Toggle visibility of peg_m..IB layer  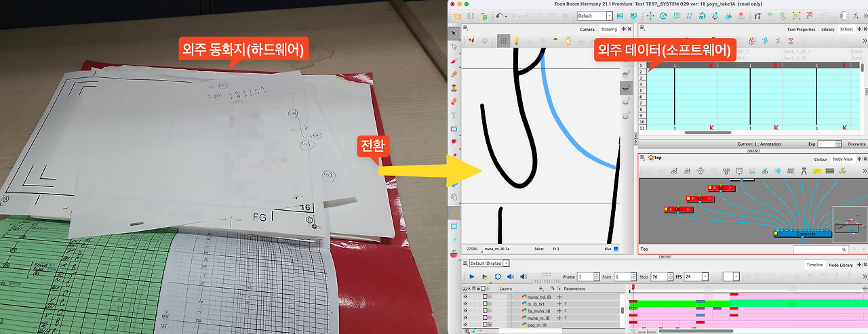[465, 325]
